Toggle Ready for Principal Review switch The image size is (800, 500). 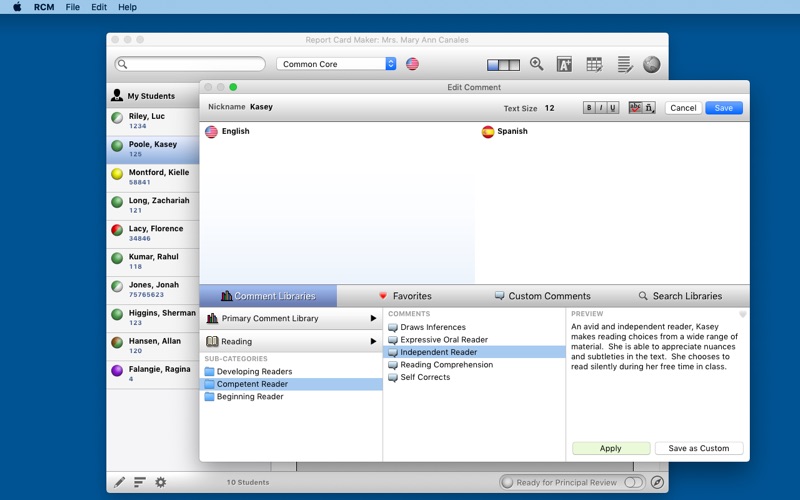point(633,482)
